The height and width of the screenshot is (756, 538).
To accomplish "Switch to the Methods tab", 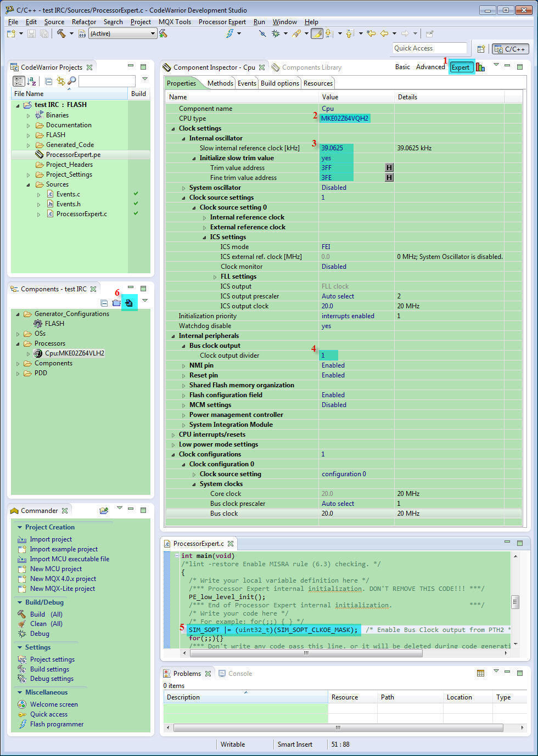I will [220, 83].
